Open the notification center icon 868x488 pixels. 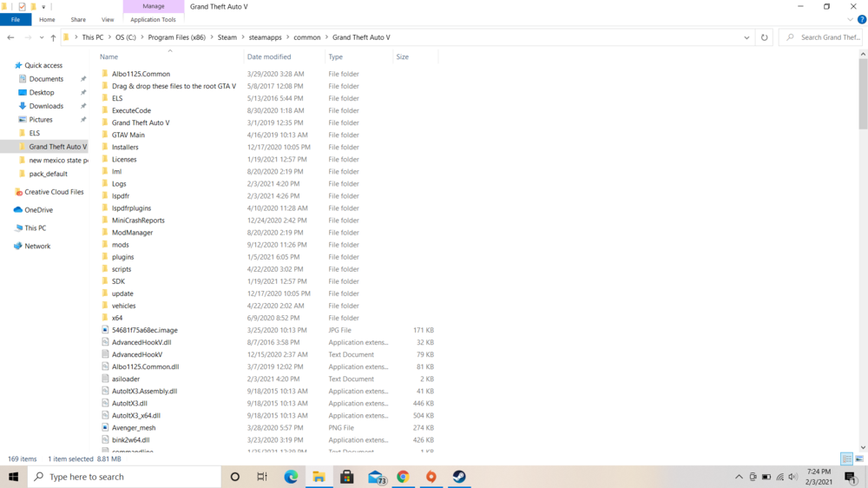pos(851,477)
